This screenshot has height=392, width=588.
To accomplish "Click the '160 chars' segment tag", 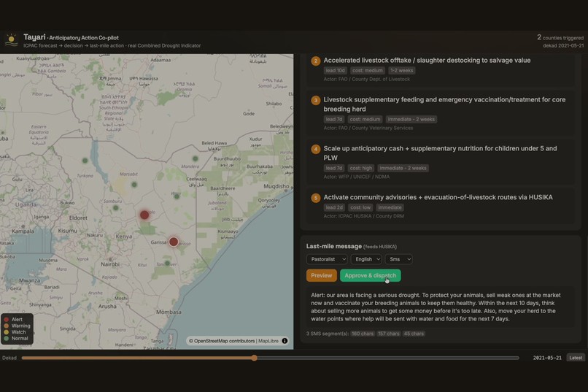I will 363,334.
